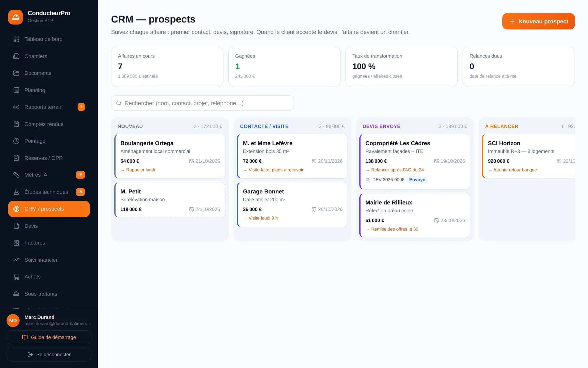Select the M. et Mme Lefèvre card
Image resolution: width=588 pixels, height=368 pixels.
coord(292,156)
